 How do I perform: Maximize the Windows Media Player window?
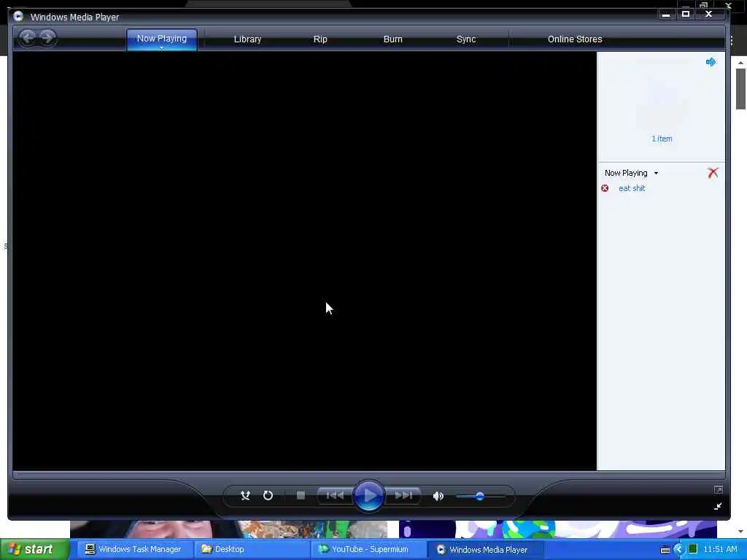click(x=686, y=14)
